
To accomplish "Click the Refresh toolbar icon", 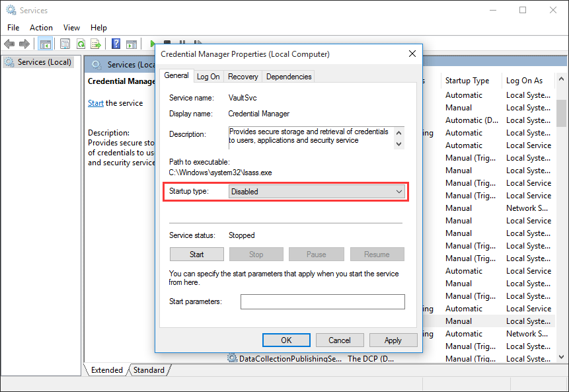I will point(81,44).
